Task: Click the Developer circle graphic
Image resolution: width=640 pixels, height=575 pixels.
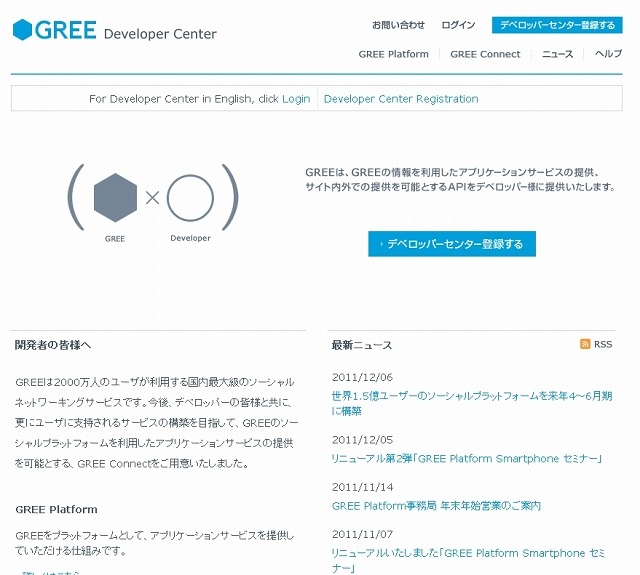Action: coord(190,198)
